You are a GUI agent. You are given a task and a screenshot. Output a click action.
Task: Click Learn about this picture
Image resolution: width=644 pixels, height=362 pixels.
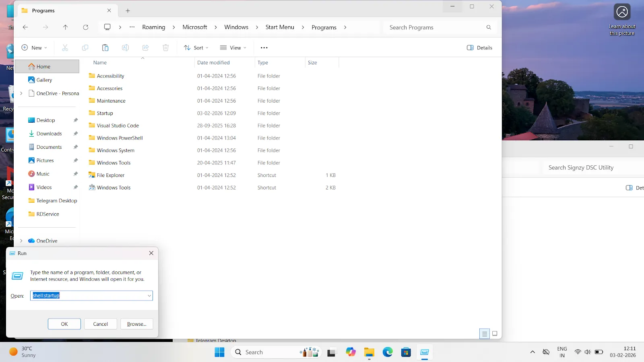tap(622, 19)
